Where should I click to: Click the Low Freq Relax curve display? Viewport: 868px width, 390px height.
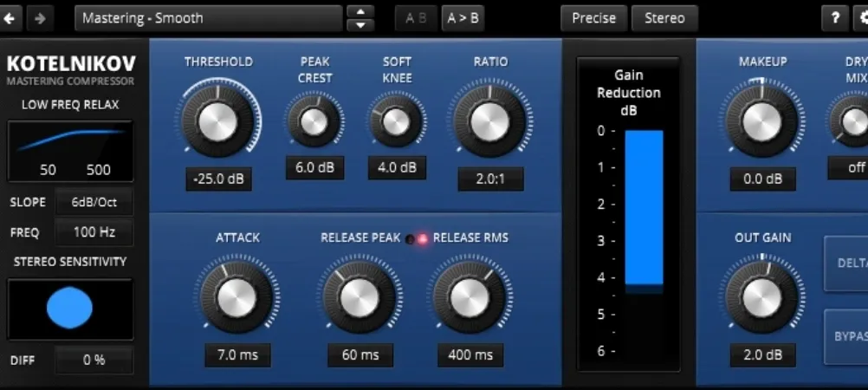pyautogui.click(x=70, y=151)
